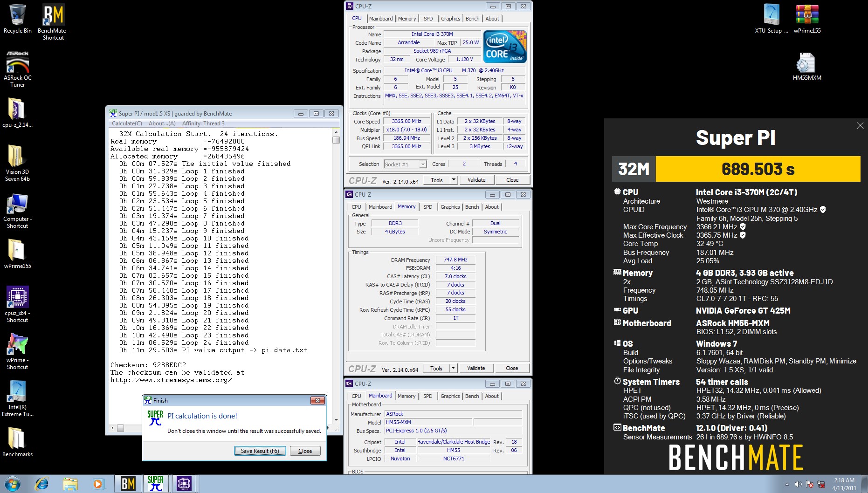
Task: Switch to Bench tab in top CPU-Z window
Action: click(x=472, y=19)
